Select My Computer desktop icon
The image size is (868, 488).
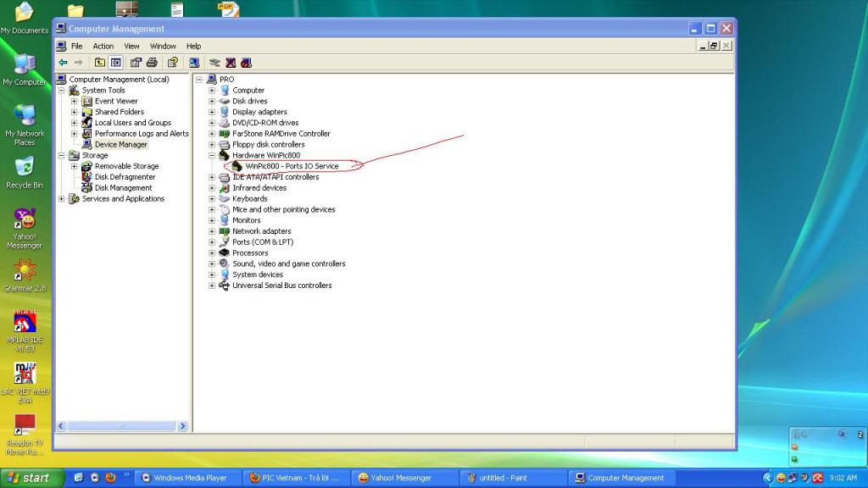pos(25,70)
